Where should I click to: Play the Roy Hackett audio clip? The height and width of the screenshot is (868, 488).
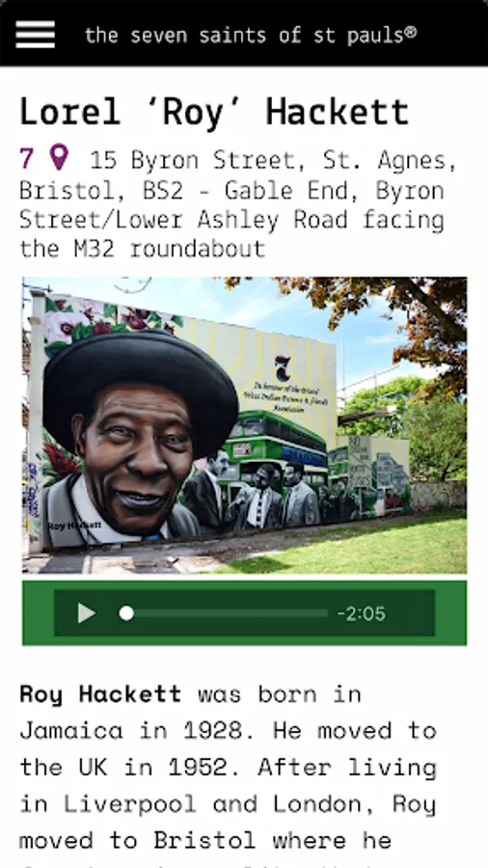pos(86,612)
